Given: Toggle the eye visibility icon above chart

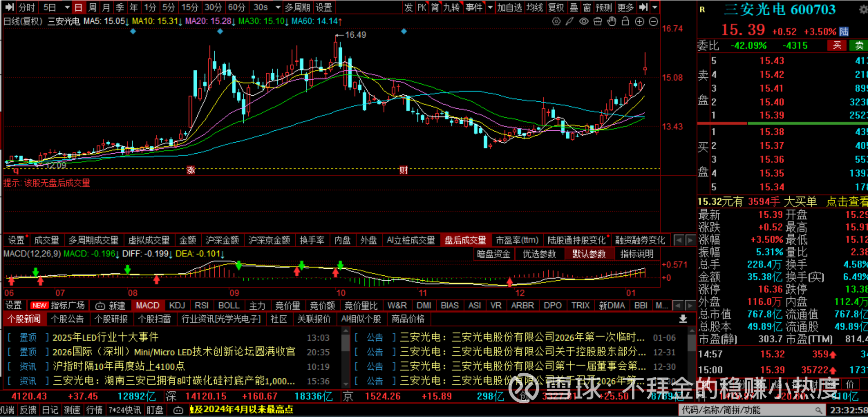Looking at the screenshot, I should coord(584,21).
